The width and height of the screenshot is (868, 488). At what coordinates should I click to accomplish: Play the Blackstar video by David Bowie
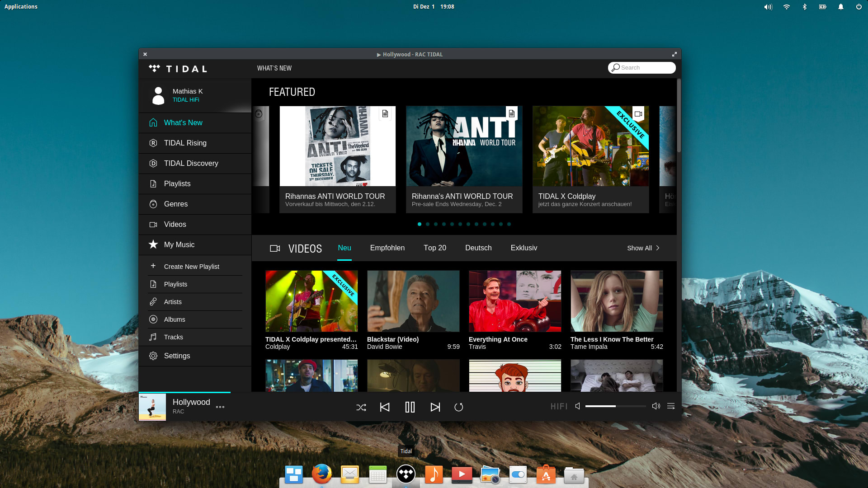coord(413,301)
